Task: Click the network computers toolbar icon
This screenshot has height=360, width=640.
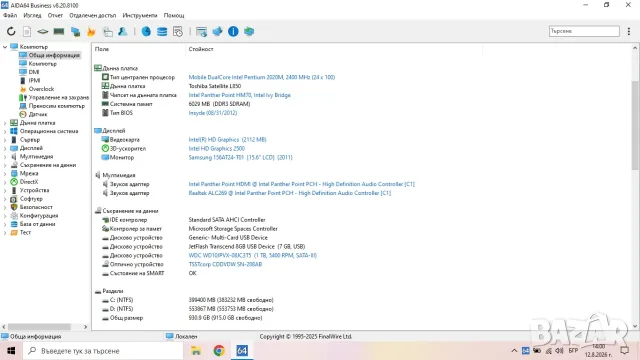Action: click(x=75, y=31)
